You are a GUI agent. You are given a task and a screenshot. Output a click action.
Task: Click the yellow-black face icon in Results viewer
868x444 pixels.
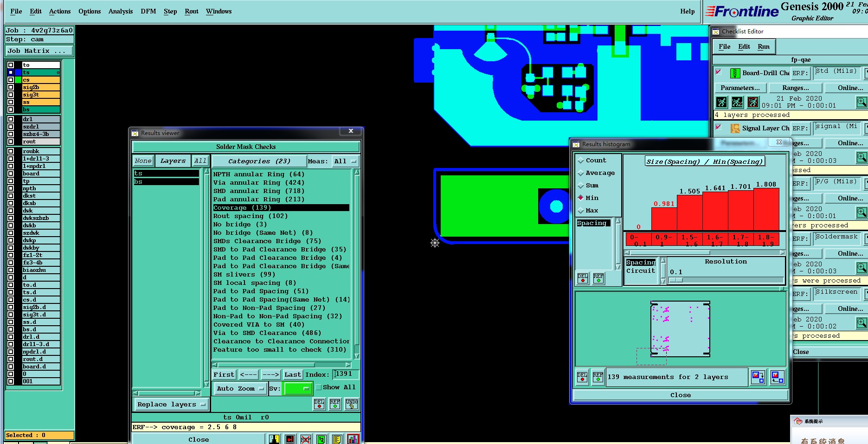point(274,439)
